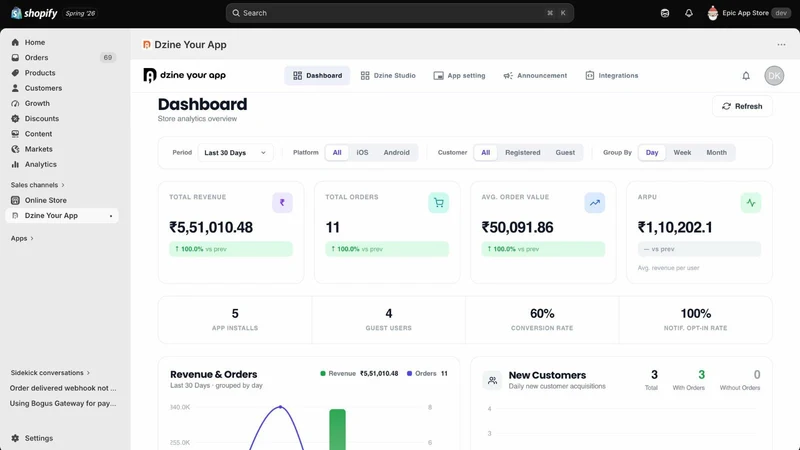Click the 5 App Installs stat

pos(235,320)
